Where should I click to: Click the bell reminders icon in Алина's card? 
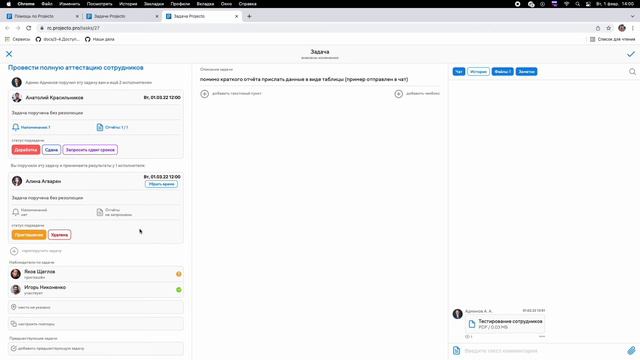[16, 212]
